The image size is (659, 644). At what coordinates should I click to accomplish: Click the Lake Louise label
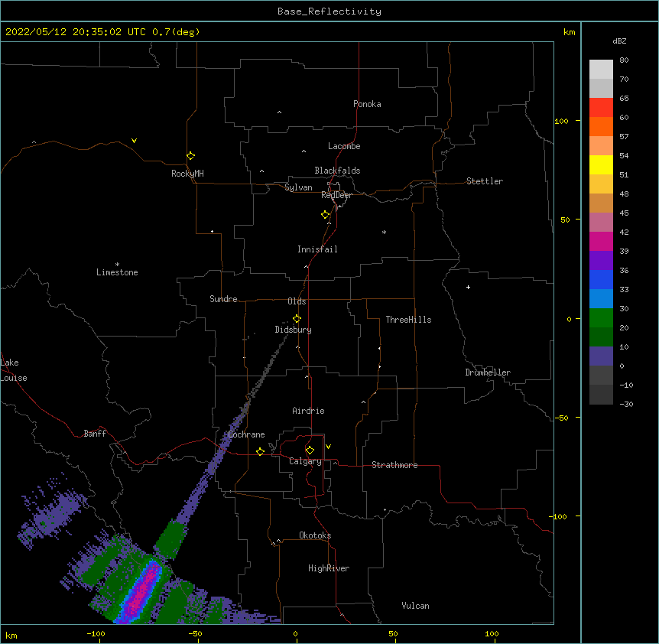click(12, 370)
